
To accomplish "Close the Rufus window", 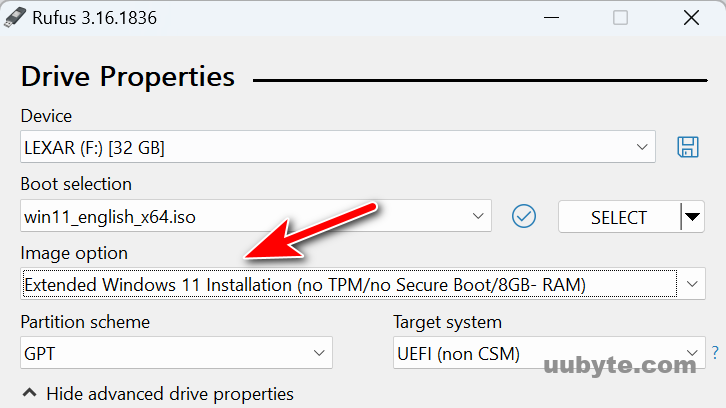I will (x=691, y=18).
